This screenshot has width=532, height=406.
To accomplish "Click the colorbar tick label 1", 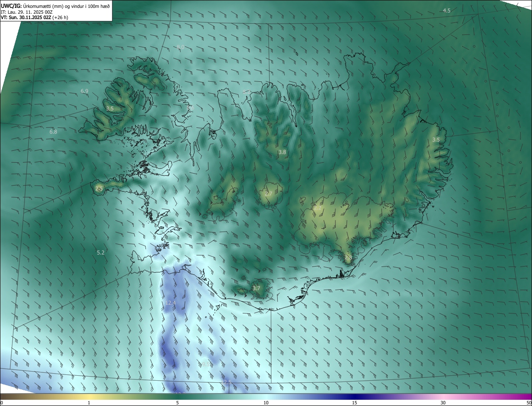I will pyautogui.click(x=89, y=403).
